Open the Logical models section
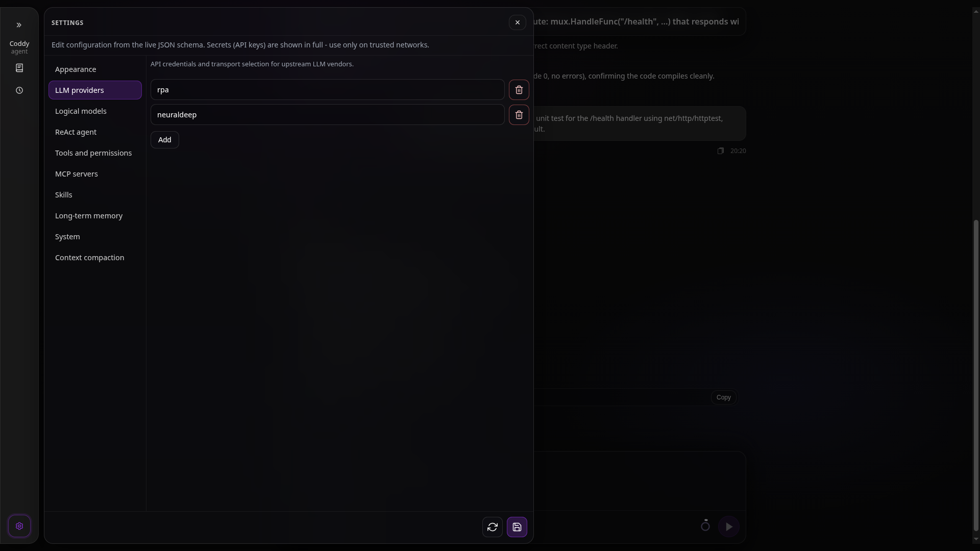Screen dimensions: 980x551 [x=95, y=111]
